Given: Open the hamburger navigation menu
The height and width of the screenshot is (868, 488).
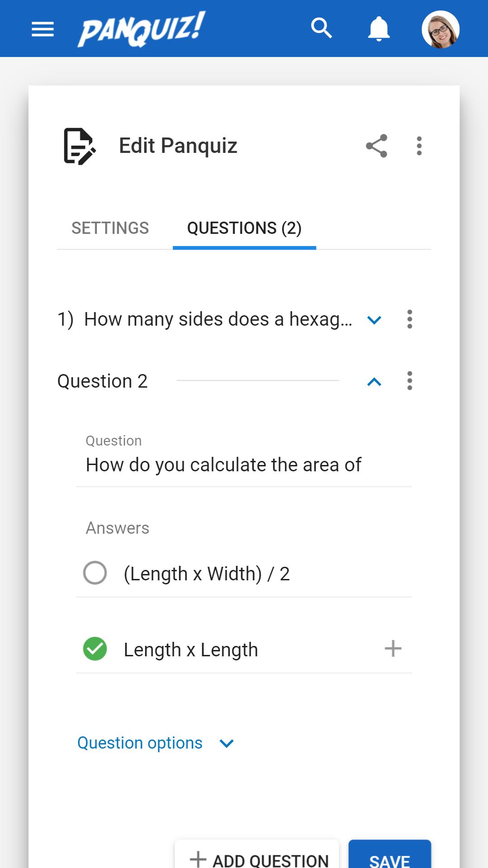Looking at the screenshot, I should [43, 29].
